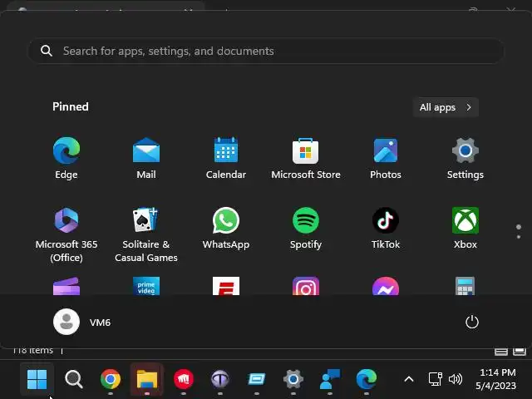Image resolution: width=532 pixels, height=399 pixels.
Task: Show hidden system tray icons
Action: coord(409,379)
